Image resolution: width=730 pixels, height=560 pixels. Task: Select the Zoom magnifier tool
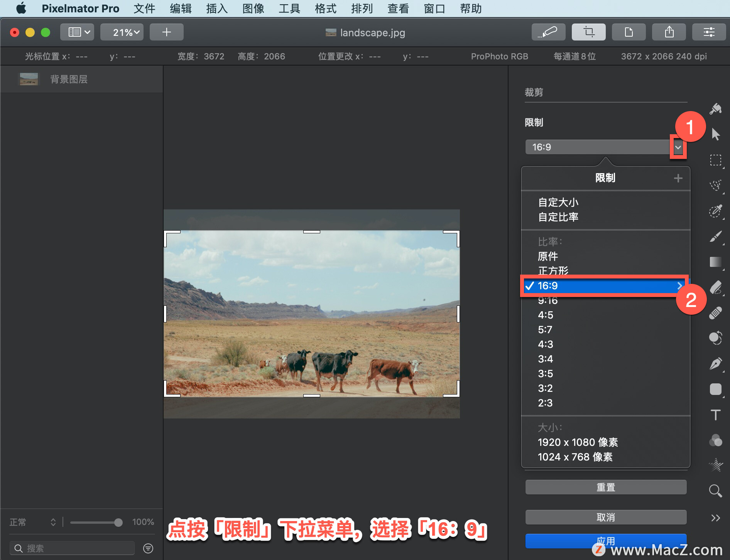(x=716, y=491)
